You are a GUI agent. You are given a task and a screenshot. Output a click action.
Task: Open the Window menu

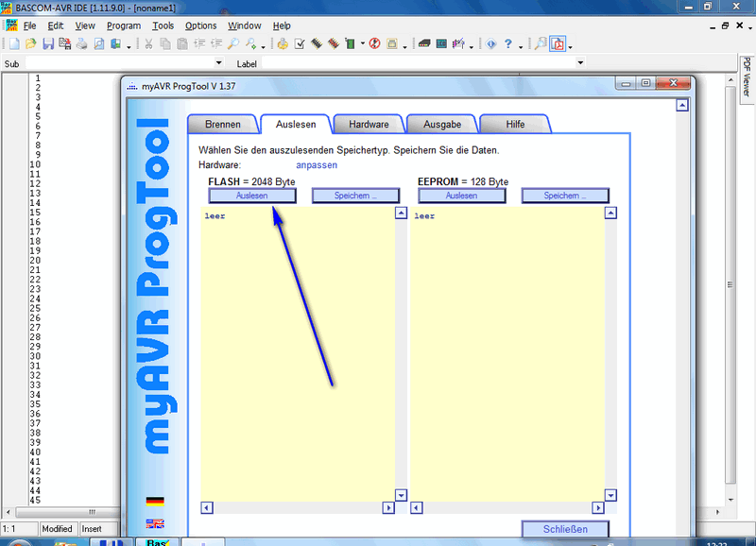pos(245,26)
